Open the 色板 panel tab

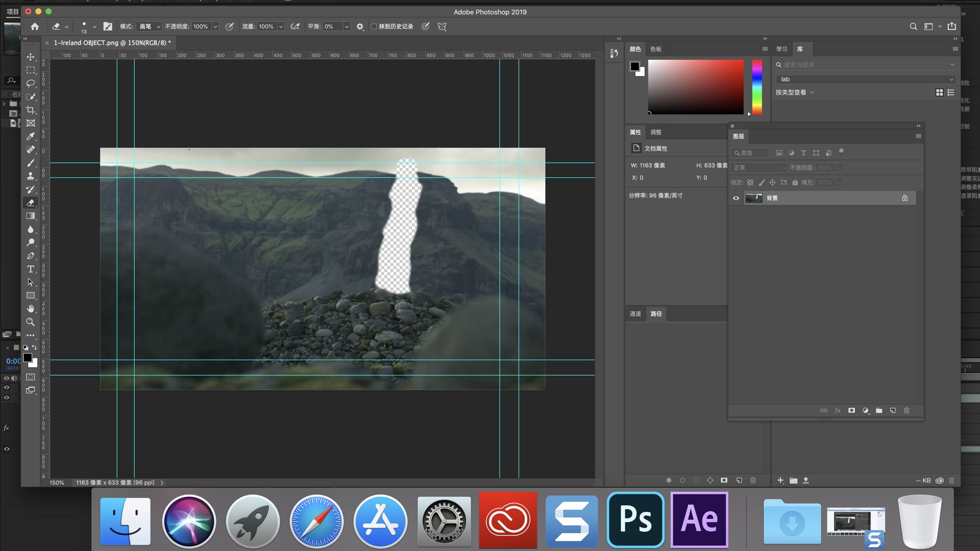pyautogui.click(x=655, y=49)
